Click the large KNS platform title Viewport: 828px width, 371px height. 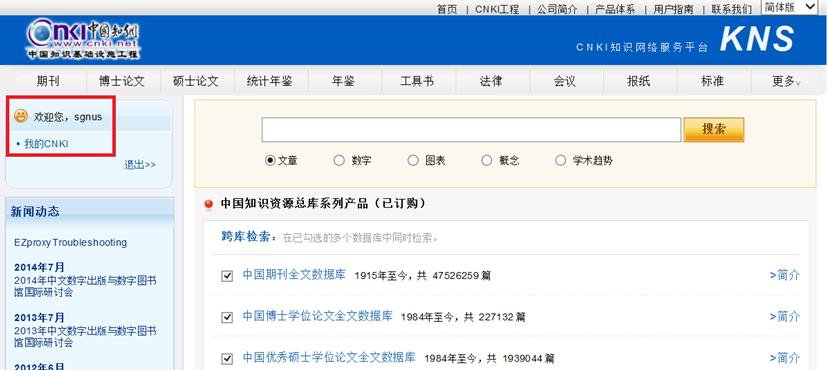pos(757,39)
